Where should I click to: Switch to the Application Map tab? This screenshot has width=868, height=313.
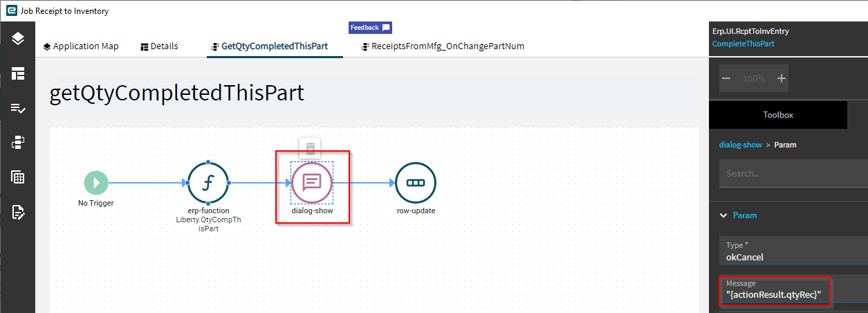81,46
